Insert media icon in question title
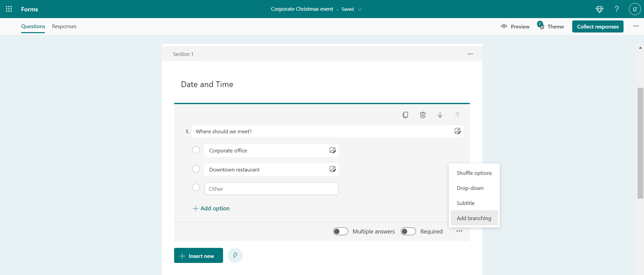 click(x=458, y=131)
